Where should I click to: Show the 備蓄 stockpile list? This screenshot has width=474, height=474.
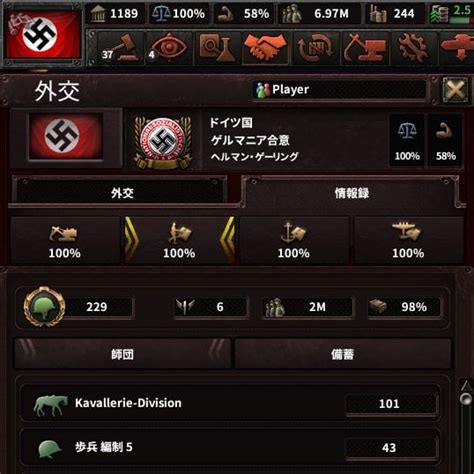(x=342, y=354)
